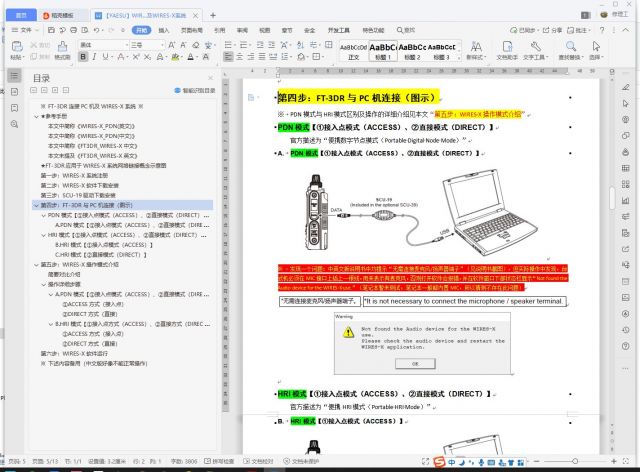The width and height of the screenshot is (640, 472).
Task: Toggle Underline formatting
Action: tap(105, 57)
